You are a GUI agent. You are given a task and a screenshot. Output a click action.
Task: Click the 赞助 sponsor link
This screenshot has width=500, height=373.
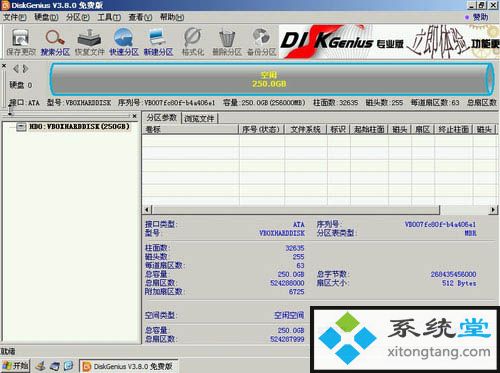477,17
